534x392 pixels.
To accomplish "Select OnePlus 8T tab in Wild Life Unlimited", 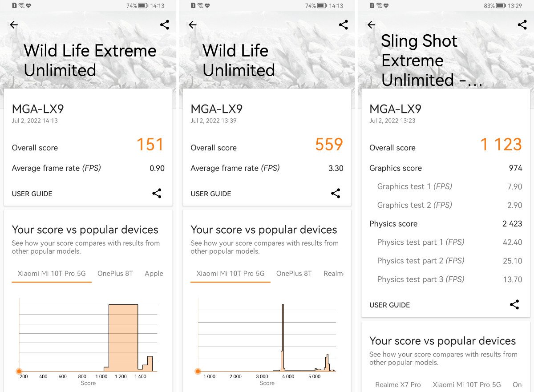I will 294,274.
